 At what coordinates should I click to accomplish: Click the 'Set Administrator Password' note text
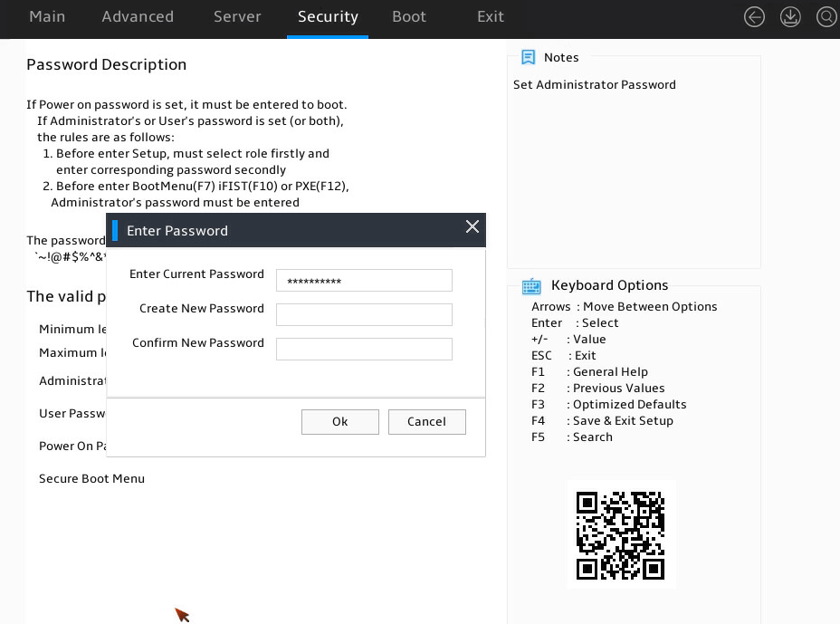tap(595, 85)
